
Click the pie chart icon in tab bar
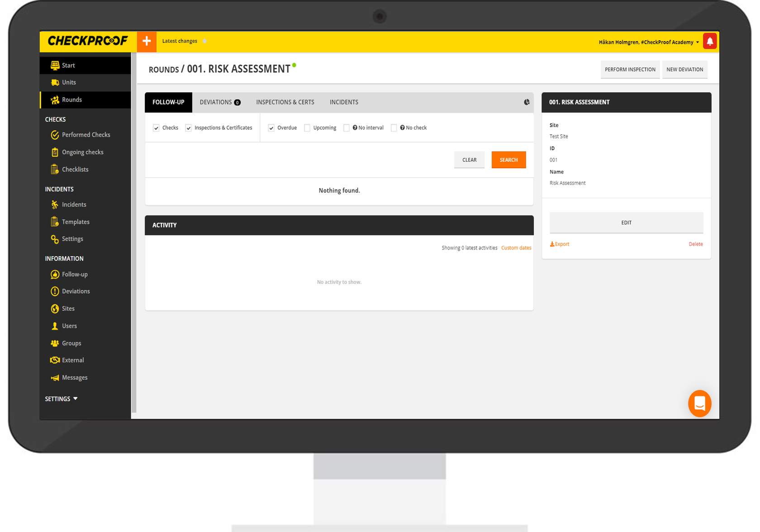tap(527, 102)
